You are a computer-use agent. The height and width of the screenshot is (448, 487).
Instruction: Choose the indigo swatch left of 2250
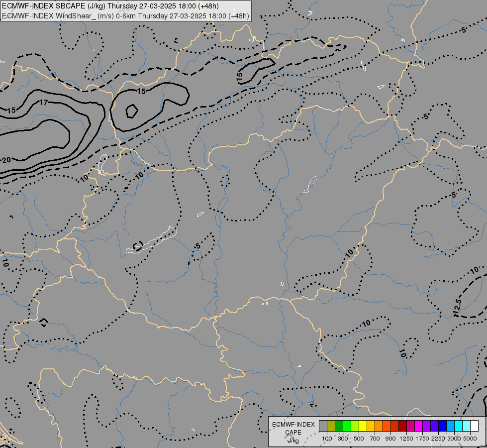pos(434,426)
